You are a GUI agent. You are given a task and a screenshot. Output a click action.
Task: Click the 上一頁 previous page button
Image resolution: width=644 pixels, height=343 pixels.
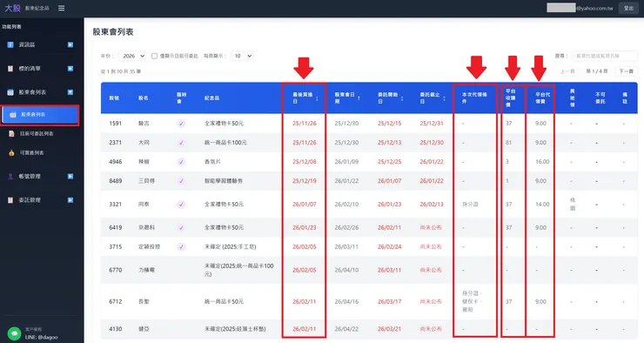568,71
